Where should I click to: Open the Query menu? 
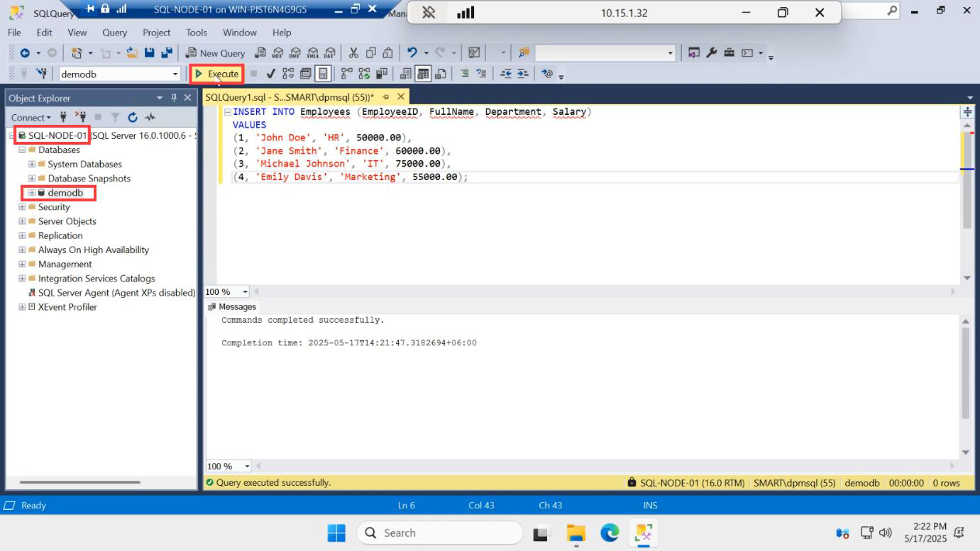click(114, 33)
